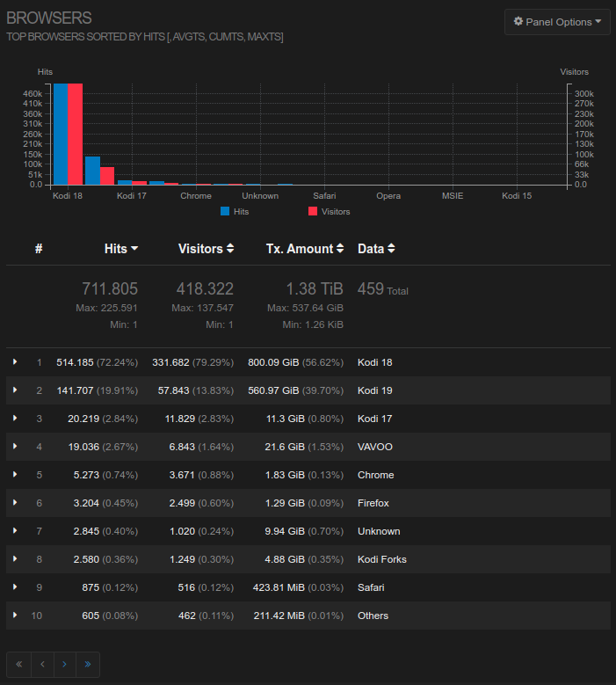616x685 pixels.
Task: Click the # column header
Action: 39,249
